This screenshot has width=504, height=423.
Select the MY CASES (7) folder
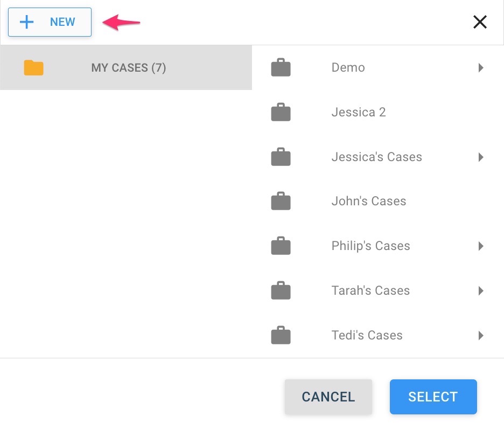tap(128, 68)
